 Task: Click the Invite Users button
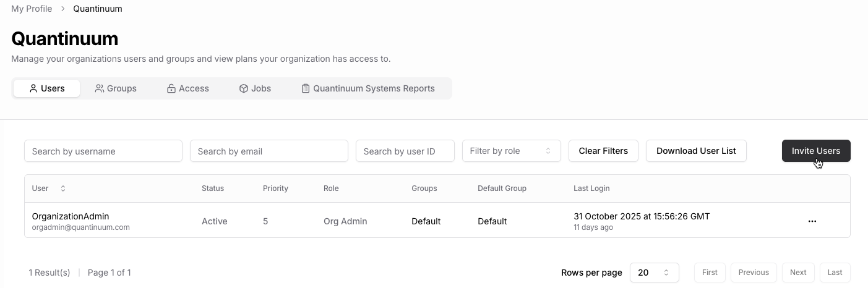click(815, 151)
